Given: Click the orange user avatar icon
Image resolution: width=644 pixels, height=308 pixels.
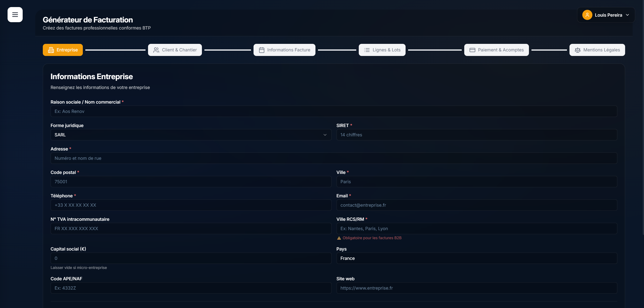Looking at the screenshot, I should (587, 15).
